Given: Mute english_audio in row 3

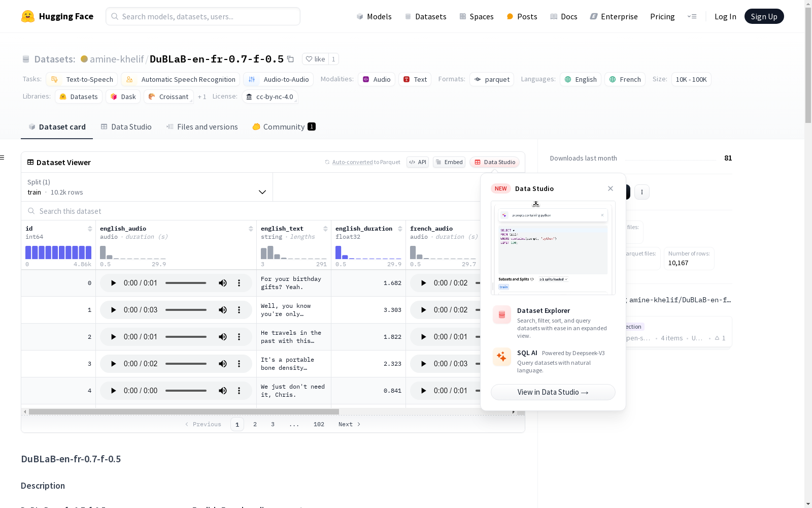Looking at the screenshot, I should click(223, 364).
